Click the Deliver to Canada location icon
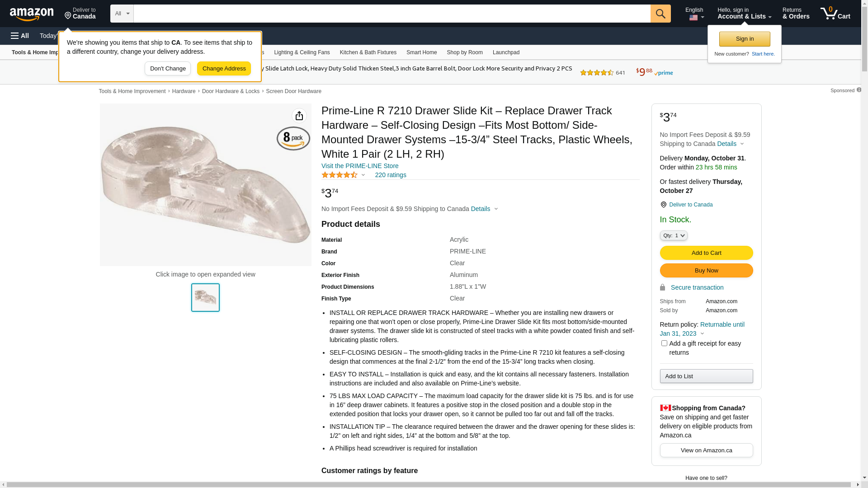 pyautogui.click(x=663, y=205)
